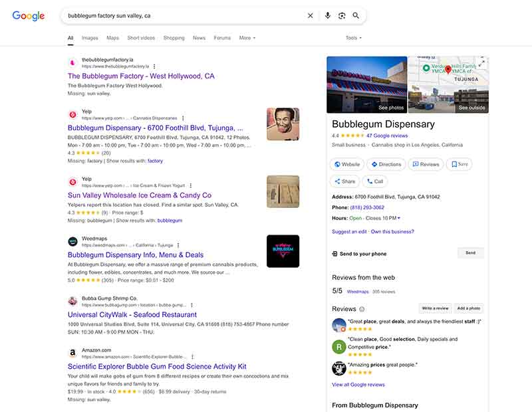This screenshot has width=532, height=412.
Task: Open options for Yelp Cannabis Dispensaries result
Action: (x=183, y=118)
